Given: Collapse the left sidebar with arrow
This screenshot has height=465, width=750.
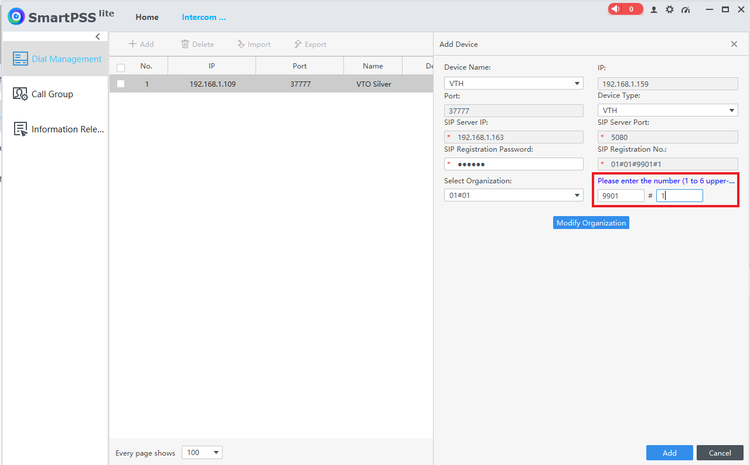Looking at the screenshot, I should [x=98, y=37].
